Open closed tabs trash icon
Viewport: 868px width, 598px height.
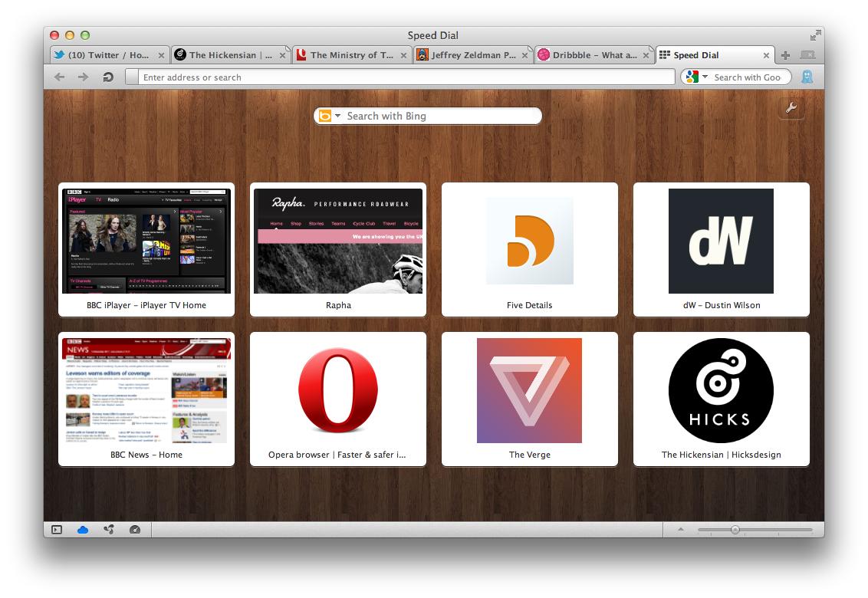point(808,55)
